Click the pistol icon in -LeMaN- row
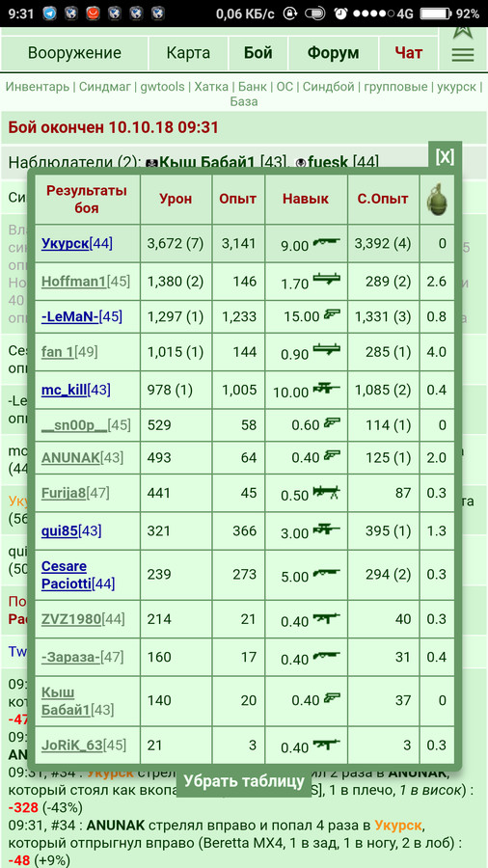The width and height of the screenshot is (488, 868). pos(332,313)
